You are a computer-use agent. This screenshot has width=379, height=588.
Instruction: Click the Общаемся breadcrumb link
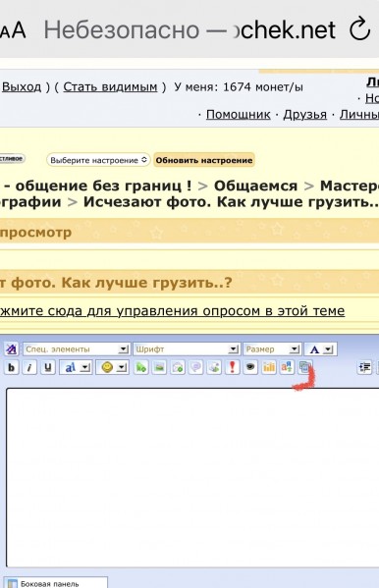click(255, 186)
